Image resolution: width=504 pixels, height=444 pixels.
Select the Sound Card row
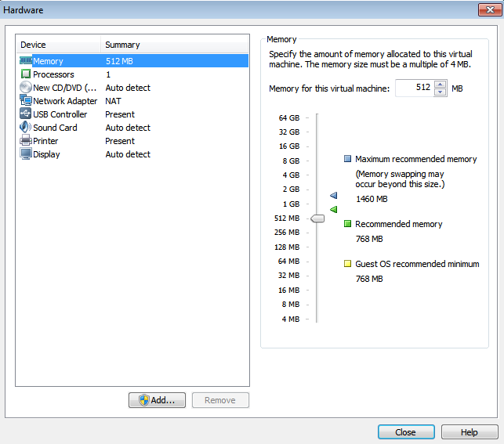point(132,128)
